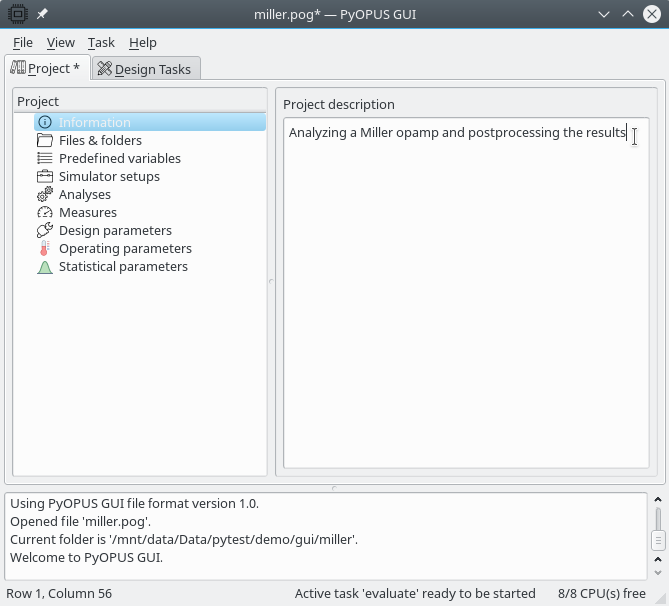
Task: Select the Project tab
Action: (x=47, y=68)
